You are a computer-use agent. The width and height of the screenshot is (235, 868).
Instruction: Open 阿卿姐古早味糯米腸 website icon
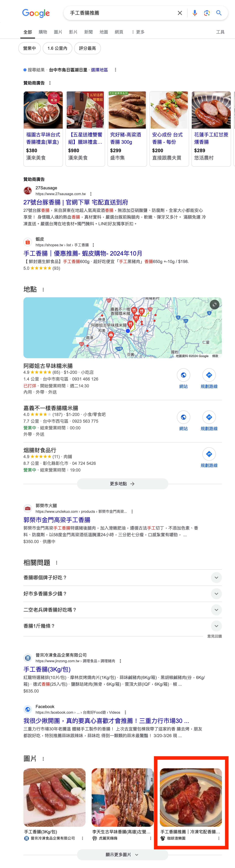click(183, 375)
